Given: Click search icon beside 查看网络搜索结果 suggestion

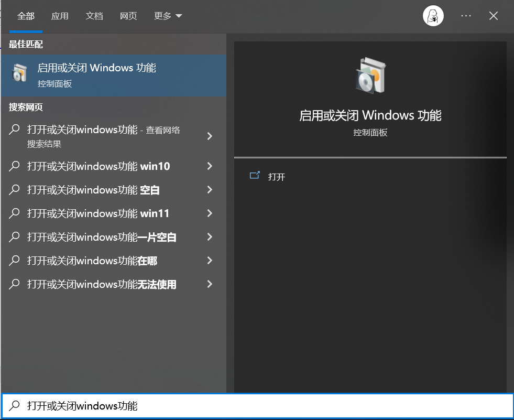Looking at the screenshot, I should pos(14,130).
